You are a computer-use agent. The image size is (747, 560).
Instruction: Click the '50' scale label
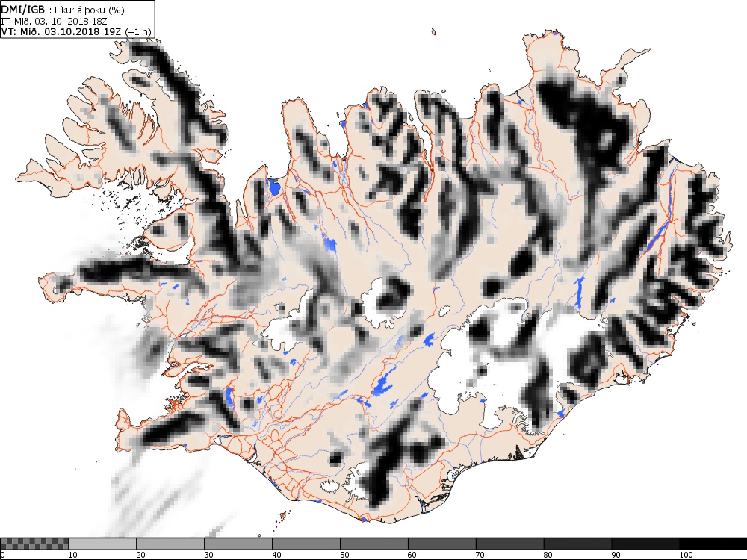[344, 555]
